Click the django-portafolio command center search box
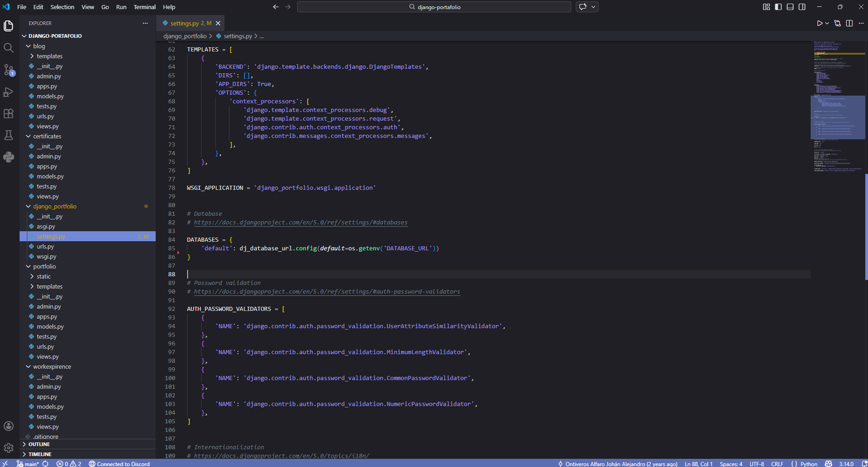Image resolution: width=868 pixels, height=467 pixels. 434,7
